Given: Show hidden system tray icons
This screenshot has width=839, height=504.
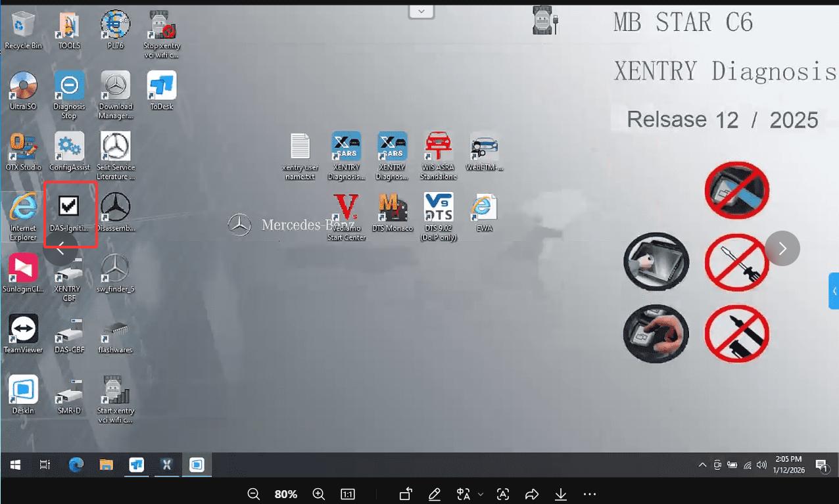Looking at the screenshot, I should point(703,465).
